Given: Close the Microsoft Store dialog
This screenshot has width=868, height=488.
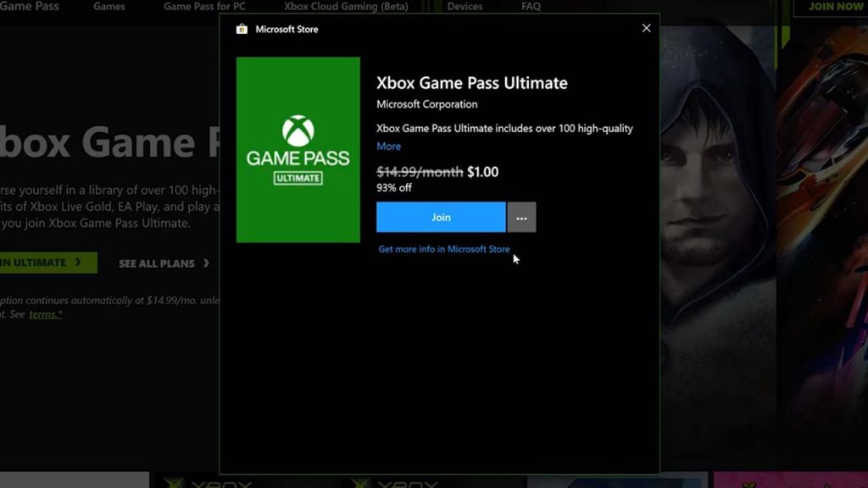Looking at the screenshot, I should pyautogui.click(x=646, y=28).
